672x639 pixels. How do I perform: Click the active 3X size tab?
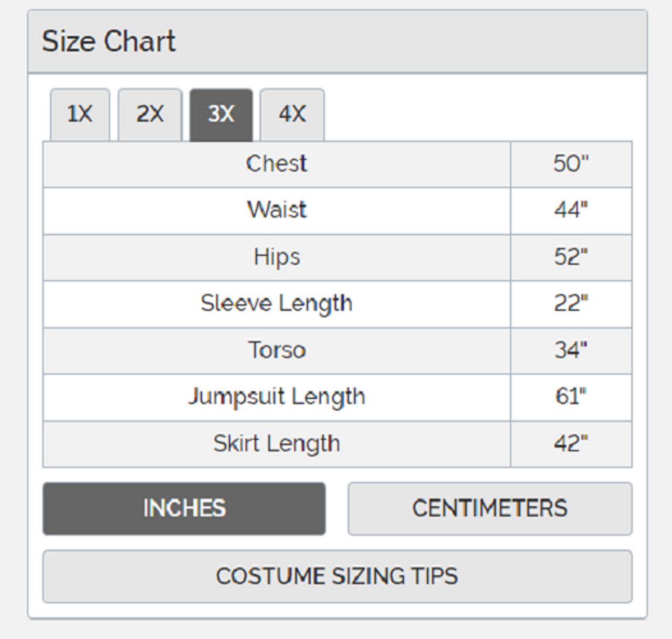click(221, 114)
